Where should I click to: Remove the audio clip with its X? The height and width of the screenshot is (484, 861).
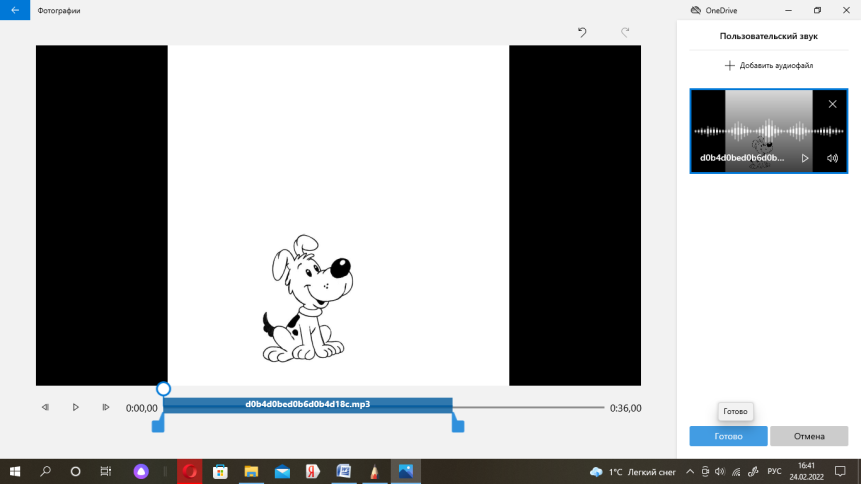coord(832,104)
